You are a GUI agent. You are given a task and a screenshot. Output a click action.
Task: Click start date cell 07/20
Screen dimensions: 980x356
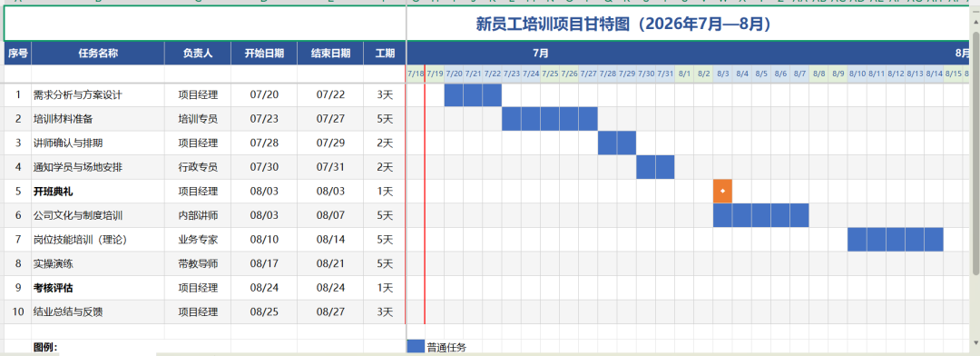[264, 95]
